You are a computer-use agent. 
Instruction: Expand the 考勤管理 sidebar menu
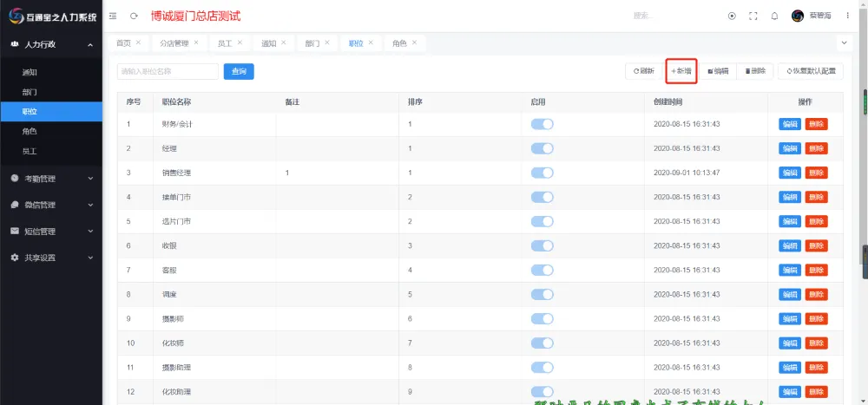[x=51, y=179]
